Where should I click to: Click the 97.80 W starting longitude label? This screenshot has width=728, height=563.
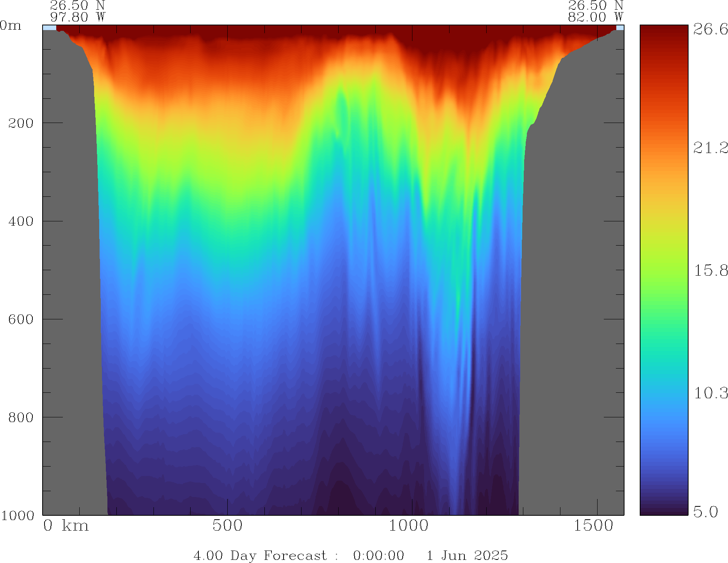coord(78,17)
